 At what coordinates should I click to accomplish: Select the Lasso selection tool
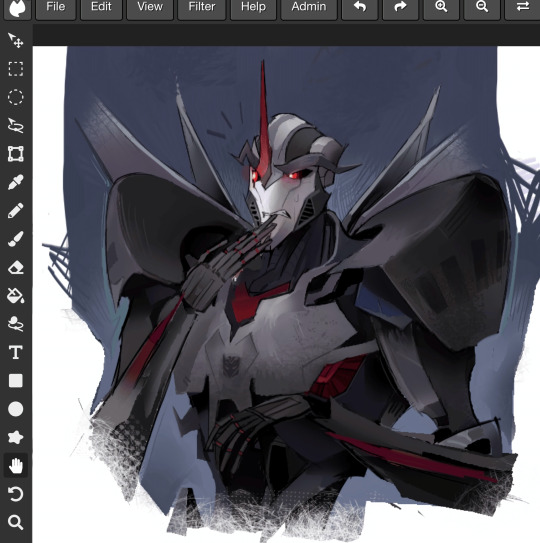pyautogui.click(x=16, y=126)
